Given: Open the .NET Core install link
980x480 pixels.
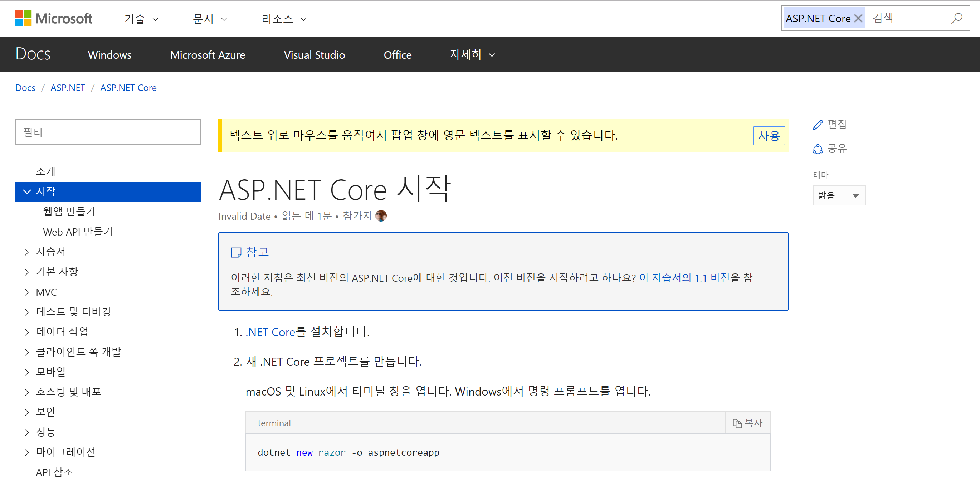Looking at the screenshot, I should click(270, 332).
